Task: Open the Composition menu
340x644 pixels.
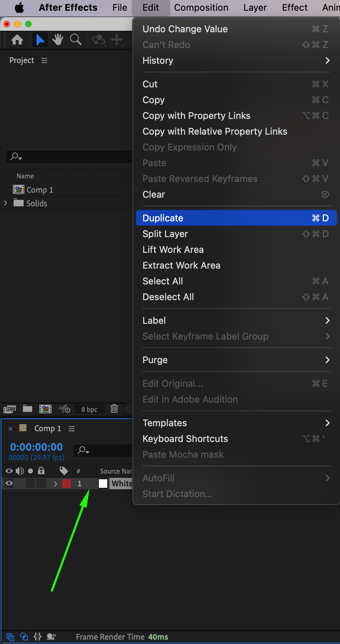Action: [x=201, y=8]
